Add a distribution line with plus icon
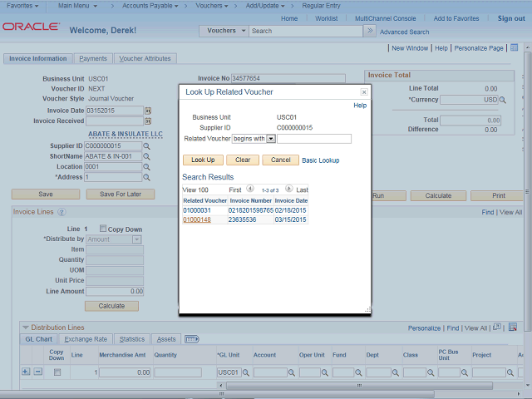 [x=26, y=372]
